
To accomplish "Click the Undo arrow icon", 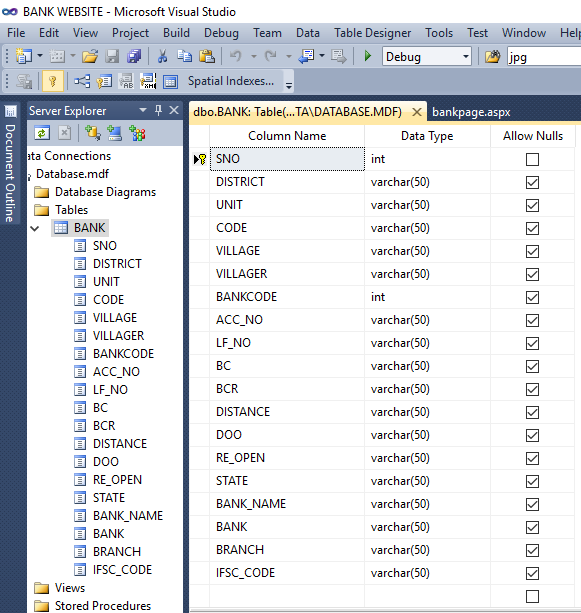I will tap(236, 57).
